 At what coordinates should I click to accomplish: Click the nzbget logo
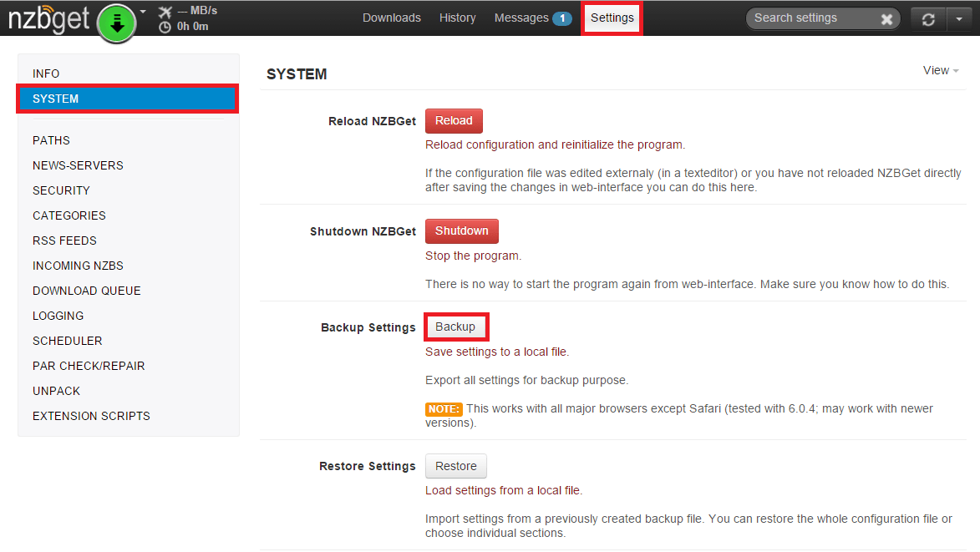(x=48, y=18)
